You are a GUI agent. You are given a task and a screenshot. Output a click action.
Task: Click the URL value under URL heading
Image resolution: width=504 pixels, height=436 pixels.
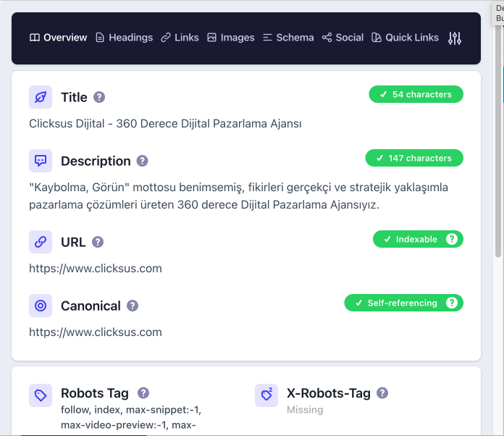point(96,269)
